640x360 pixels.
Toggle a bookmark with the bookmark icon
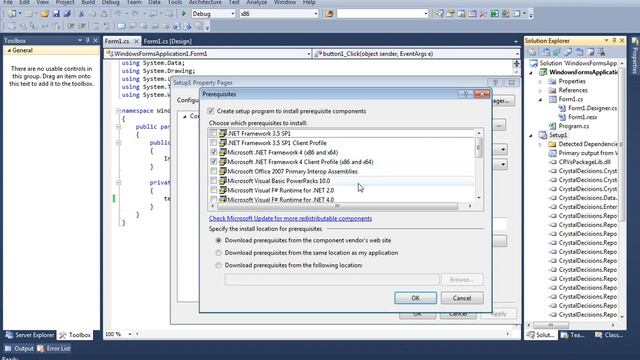(x=121, y=27)
